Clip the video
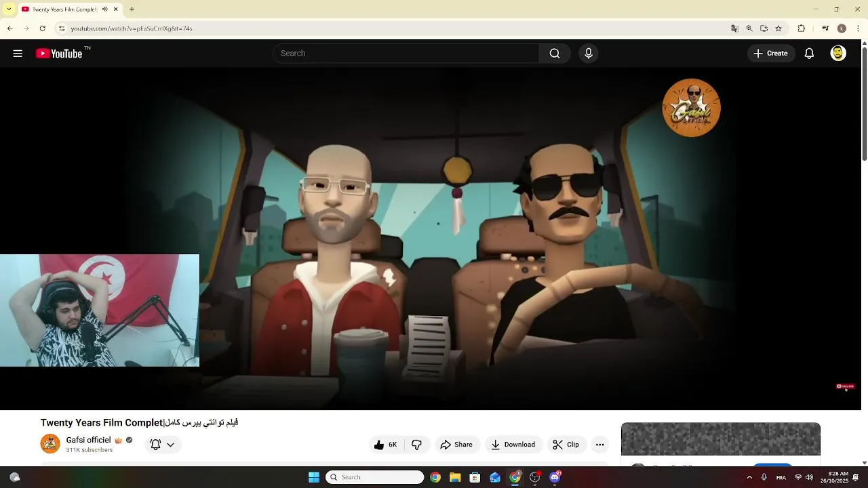 [x=566, y=445]
